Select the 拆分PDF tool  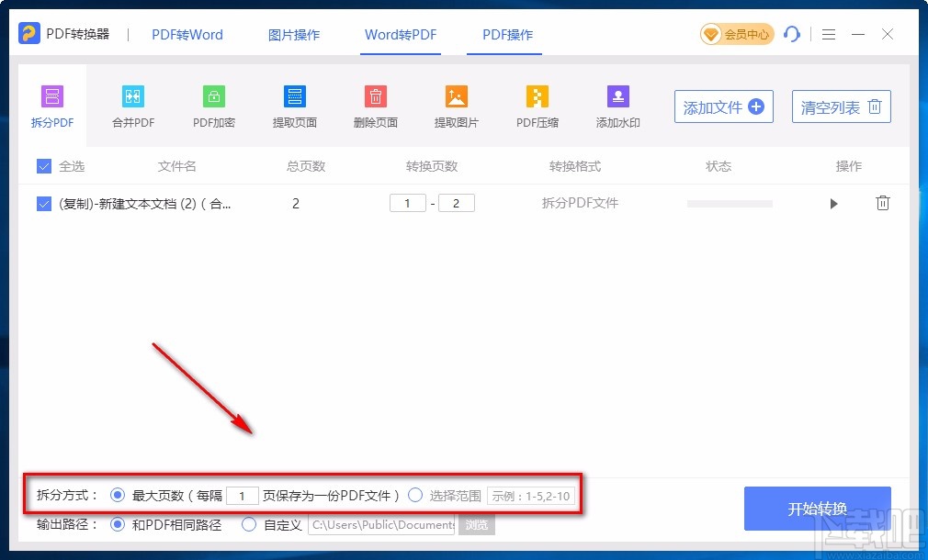point(51,104)
